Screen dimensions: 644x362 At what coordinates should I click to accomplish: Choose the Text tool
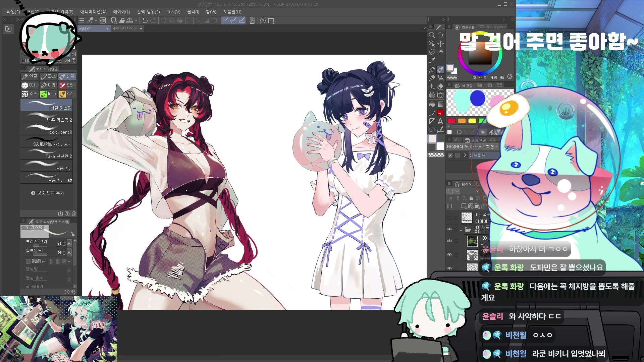(x=440, y=121)
